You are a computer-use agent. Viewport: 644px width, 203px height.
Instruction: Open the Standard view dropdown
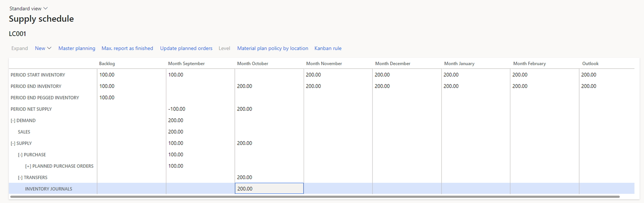[28, 8]
